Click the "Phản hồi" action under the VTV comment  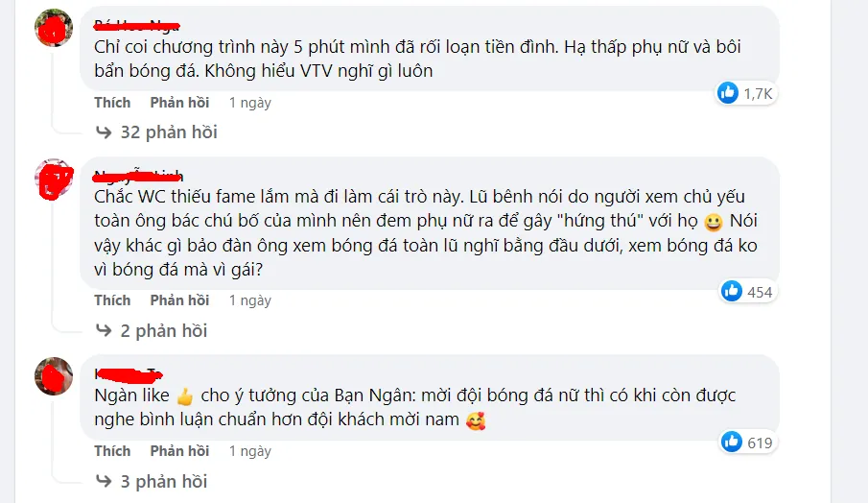pos(179,103)
